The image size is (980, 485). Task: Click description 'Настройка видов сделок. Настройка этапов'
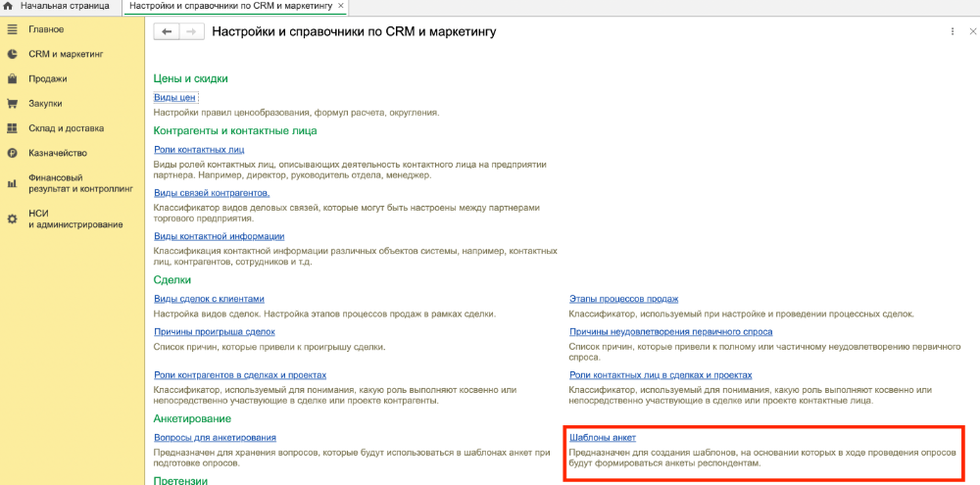[x=325, y=314]
